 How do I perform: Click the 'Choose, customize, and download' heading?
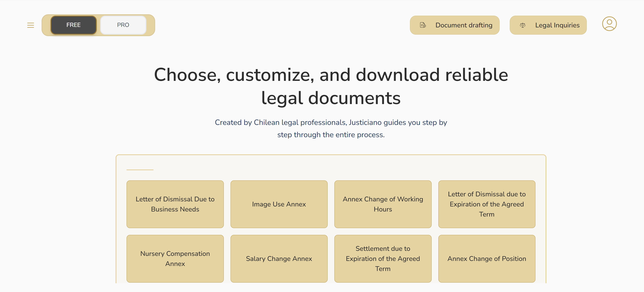pos(331,86)
